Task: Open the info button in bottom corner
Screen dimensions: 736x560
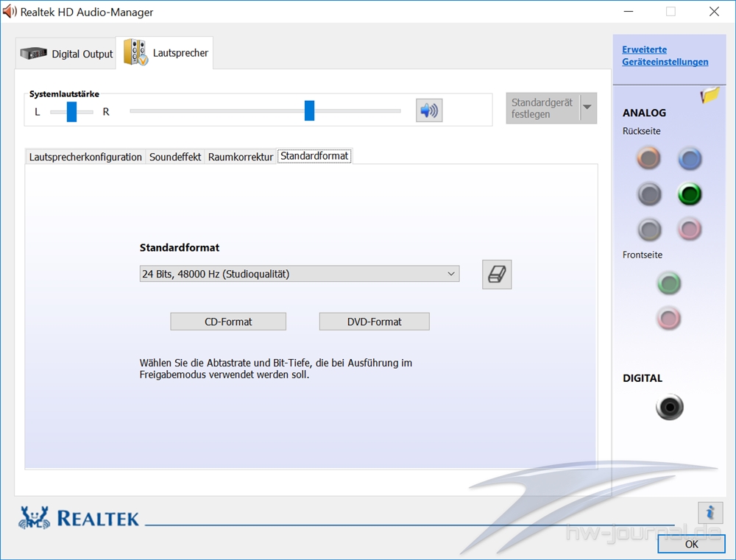Action: point(710,512)
